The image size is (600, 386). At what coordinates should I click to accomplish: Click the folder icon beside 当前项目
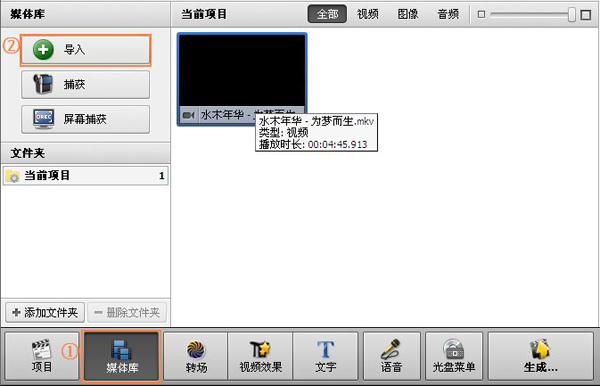[x=13, y=176]
